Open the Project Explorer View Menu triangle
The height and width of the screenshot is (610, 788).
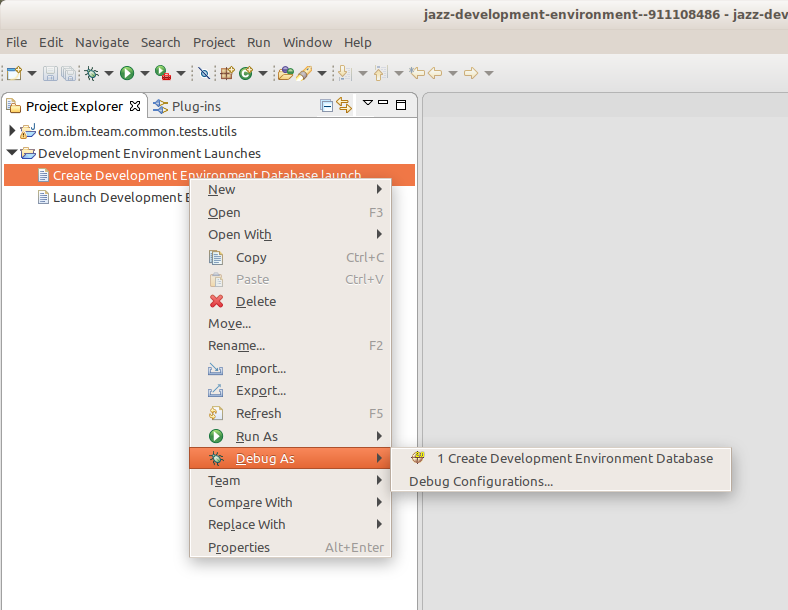pos(368,103)
